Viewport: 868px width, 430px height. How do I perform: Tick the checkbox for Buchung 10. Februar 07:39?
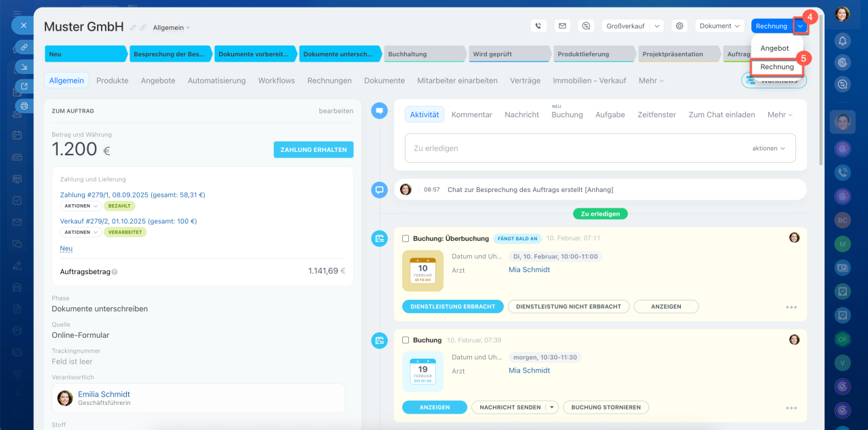[406, 340]
